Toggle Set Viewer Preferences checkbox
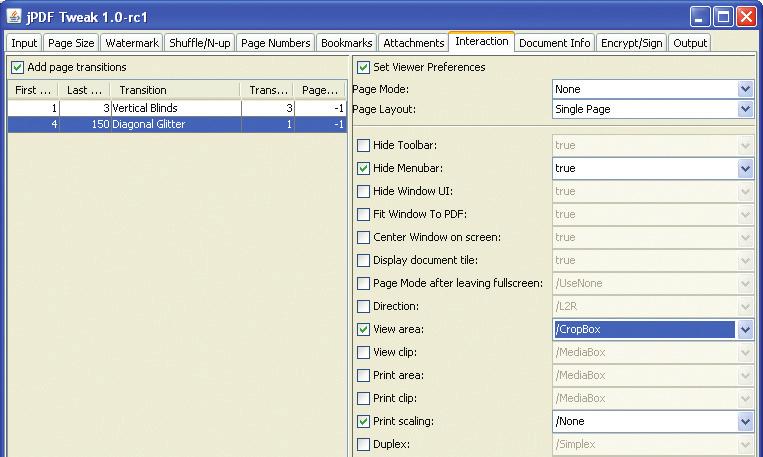The image size is (763, 457). 363,67
